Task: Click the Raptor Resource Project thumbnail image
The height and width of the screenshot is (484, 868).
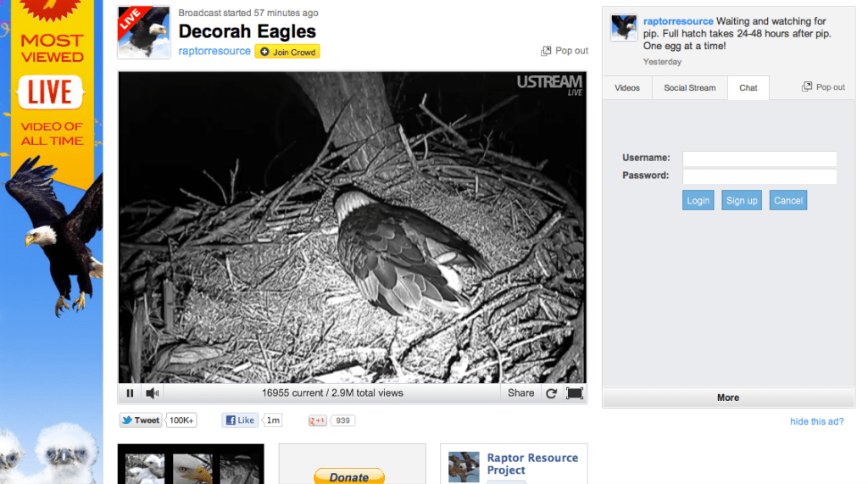Action: point(464,467)
